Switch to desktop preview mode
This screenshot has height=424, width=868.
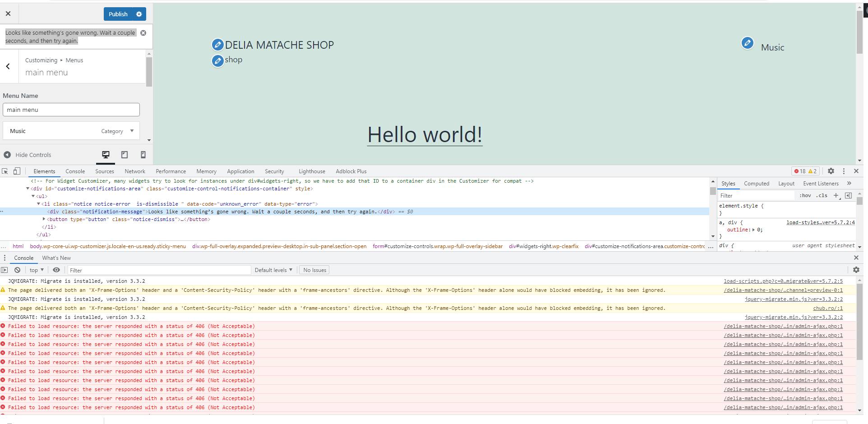[x=106, y=155]
